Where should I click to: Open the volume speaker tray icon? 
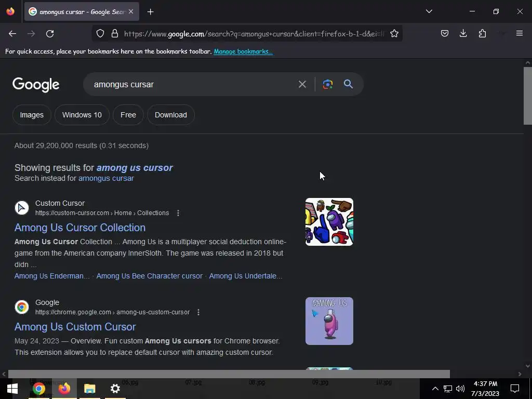tap(460, 389)
